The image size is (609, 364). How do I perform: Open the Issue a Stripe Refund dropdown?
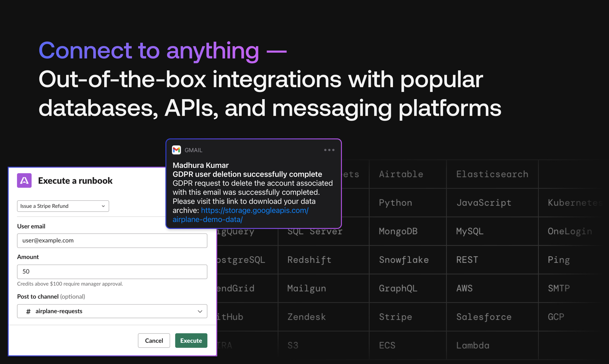(63, 206)
